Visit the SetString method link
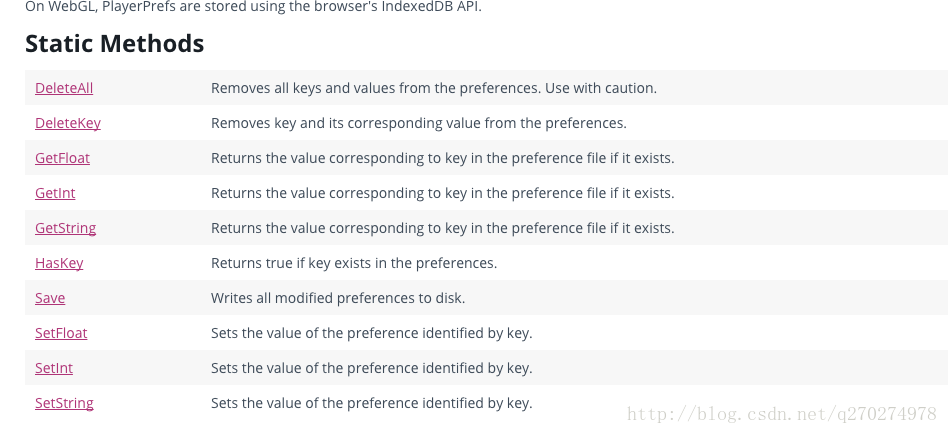This screenshot has height=434, width=948. pos(64,404)
